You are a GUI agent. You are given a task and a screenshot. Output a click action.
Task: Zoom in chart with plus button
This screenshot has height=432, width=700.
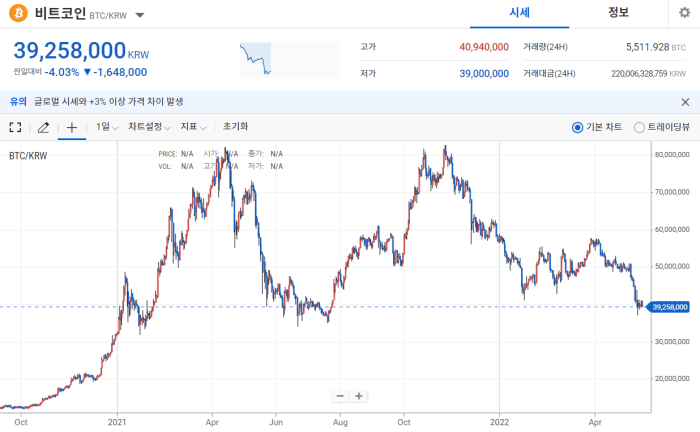(x=358, y=396)
